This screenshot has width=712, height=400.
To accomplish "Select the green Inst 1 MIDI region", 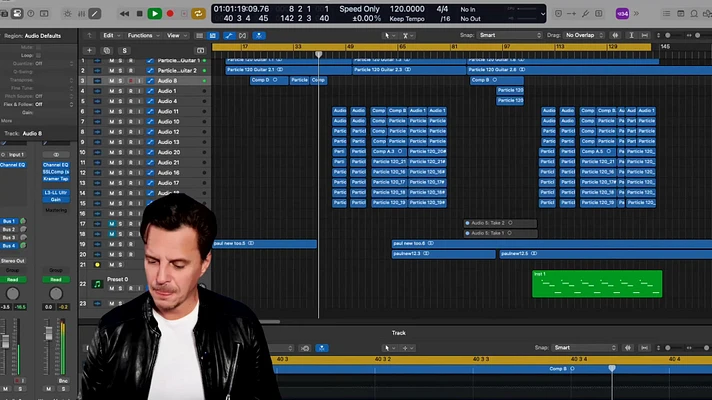I will [597, 284].
